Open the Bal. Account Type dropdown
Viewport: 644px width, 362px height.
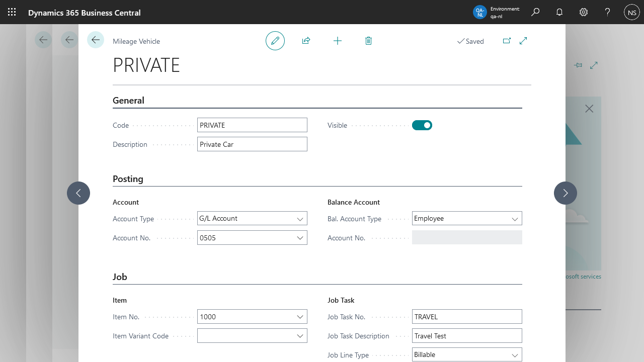[515, 219]
